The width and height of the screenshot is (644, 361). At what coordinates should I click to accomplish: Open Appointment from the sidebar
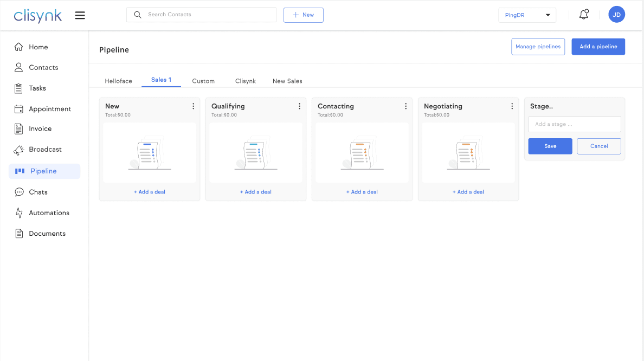tap(50, 109)
